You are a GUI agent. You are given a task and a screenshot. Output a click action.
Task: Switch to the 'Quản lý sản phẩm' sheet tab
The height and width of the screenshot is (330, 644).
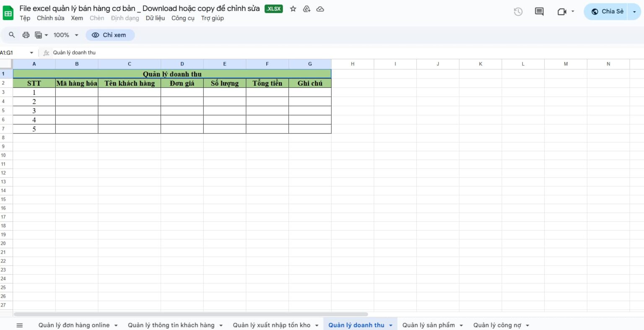(x=428, y=325)
